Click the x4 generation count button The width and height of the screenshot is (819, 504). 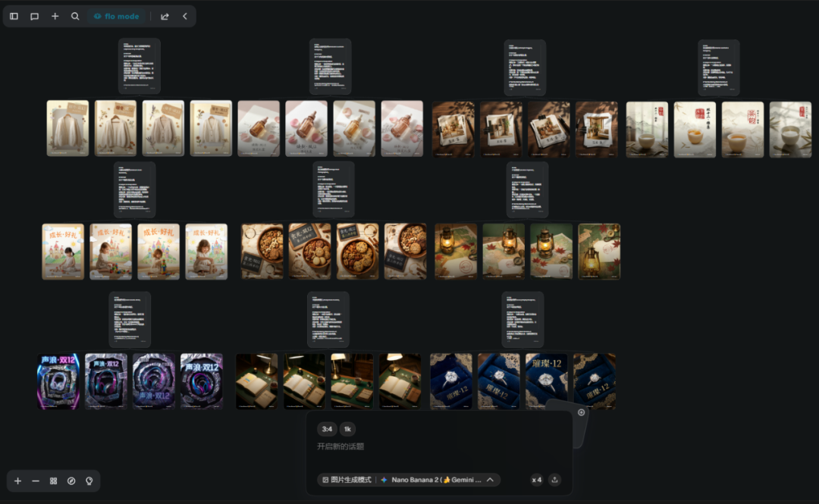(x=536, y=480)
